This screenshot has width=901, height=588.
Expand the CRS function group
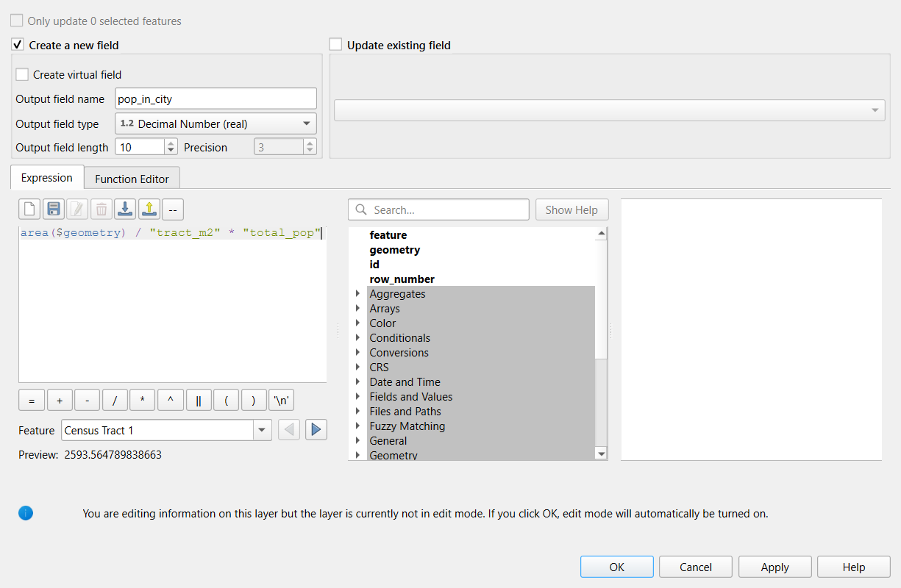click(x=357, y=367)
